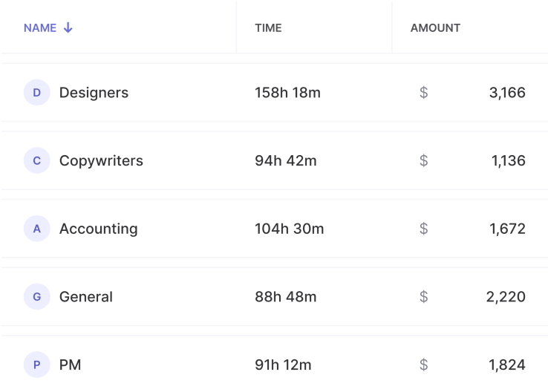Viewport: 548px width, 392px height.
Task: Select the General group name
Action: 86,297
